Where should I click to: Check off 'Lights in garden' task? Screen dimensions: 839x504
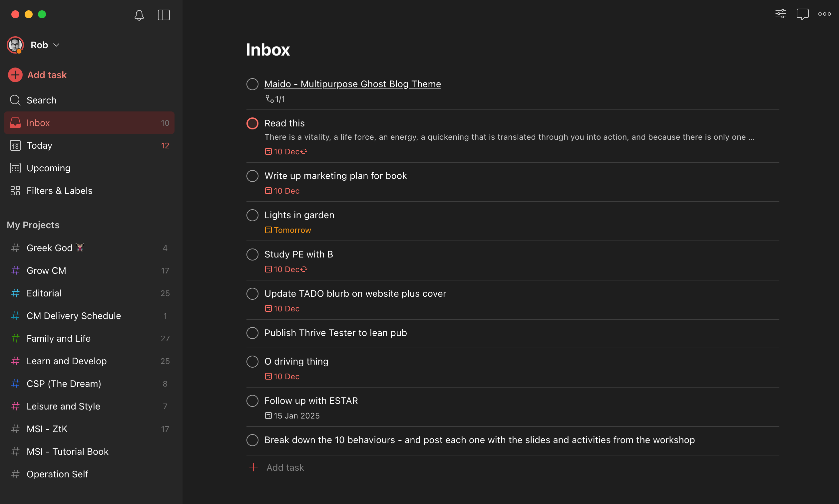(x=252, y=215)
